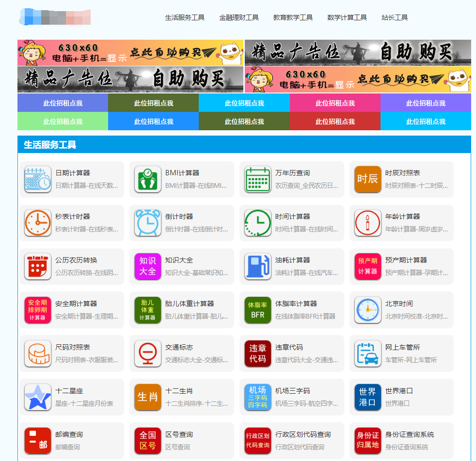Click the blue 世界港口 icon
Screen dimensions: 476x461
click(x=367, y=397)
